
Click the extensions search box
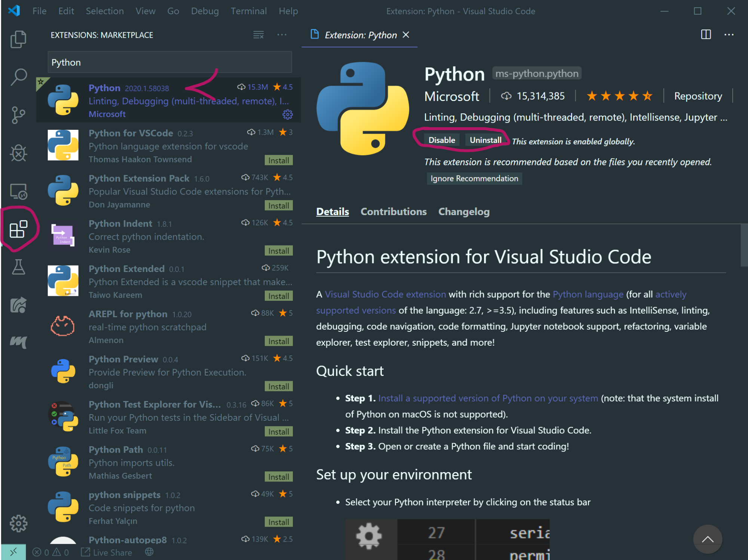(170, 62)
